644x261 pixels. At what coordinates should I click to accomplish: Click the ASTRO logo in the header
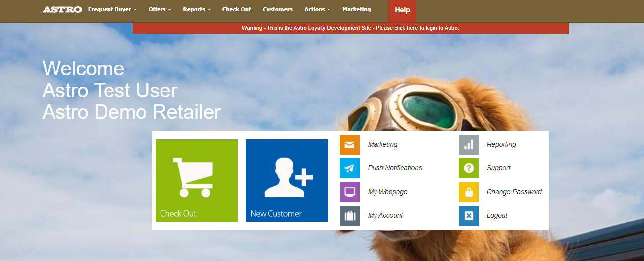(62, 9)
